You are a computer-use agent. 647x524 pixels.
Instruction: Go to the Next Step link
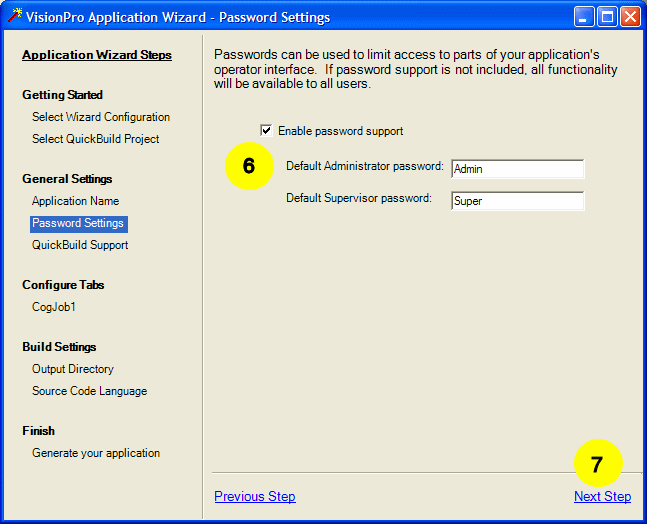pyautogui.click(x=602, y=496)
